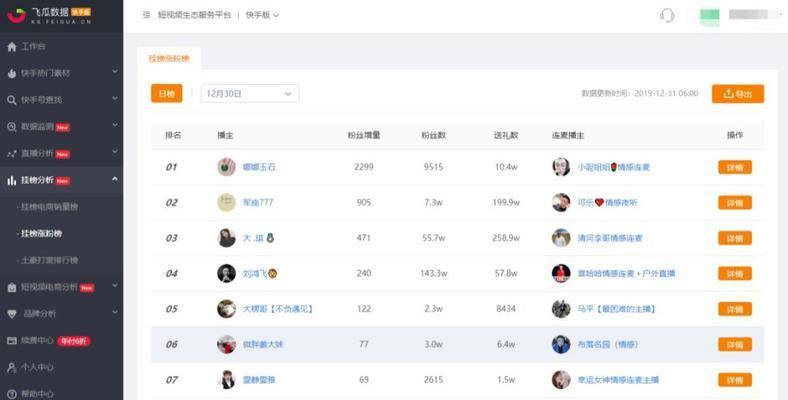Collapse the 挂榜分析 section chevron
Screen dimensions: 788x400
tap(115, 179)
